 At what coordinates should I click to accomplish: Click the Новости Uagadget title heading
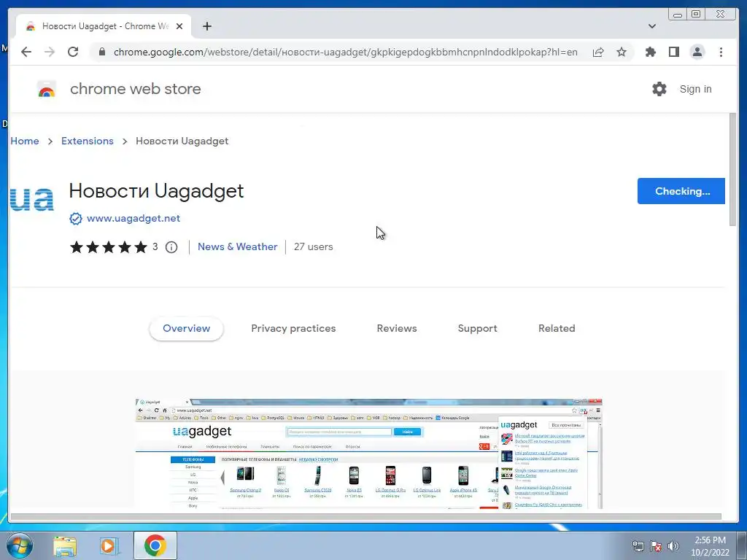click(156, 191)
